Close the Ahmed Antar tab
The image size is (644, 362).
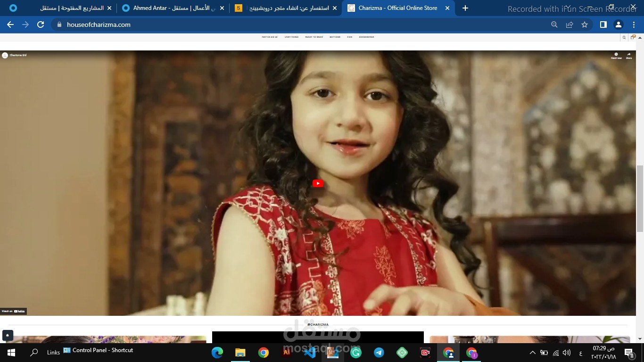[223, 8]
